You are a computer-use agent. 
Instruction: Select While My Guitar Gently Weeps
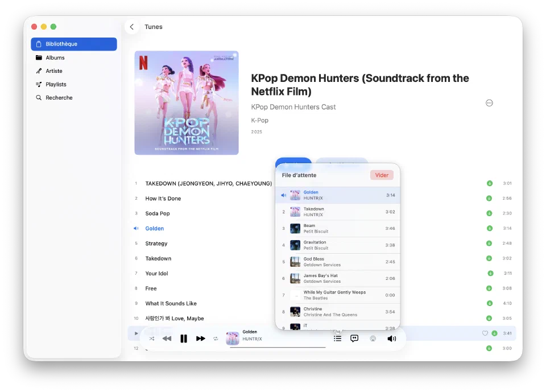point(337,295)
